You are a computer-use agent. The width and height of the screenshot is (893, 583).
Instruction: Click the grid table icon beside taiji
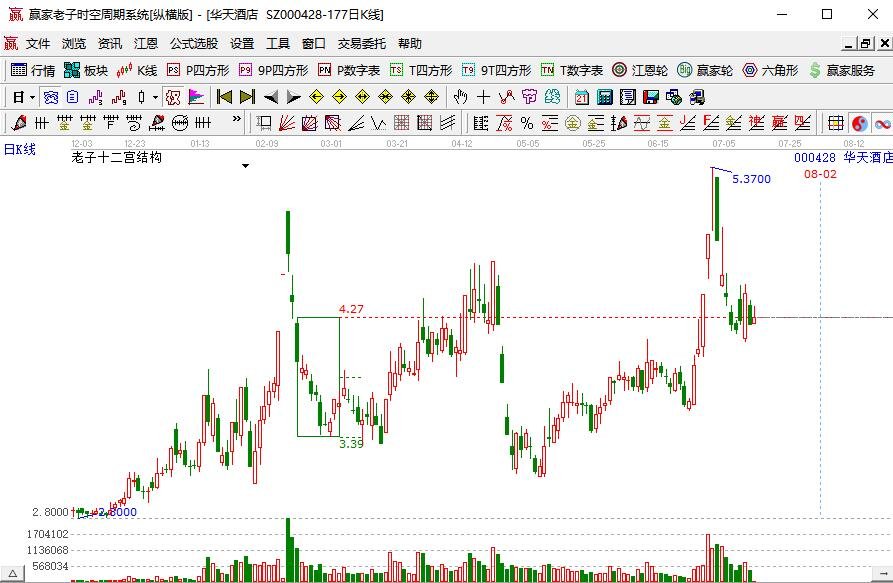click(835, 123)
